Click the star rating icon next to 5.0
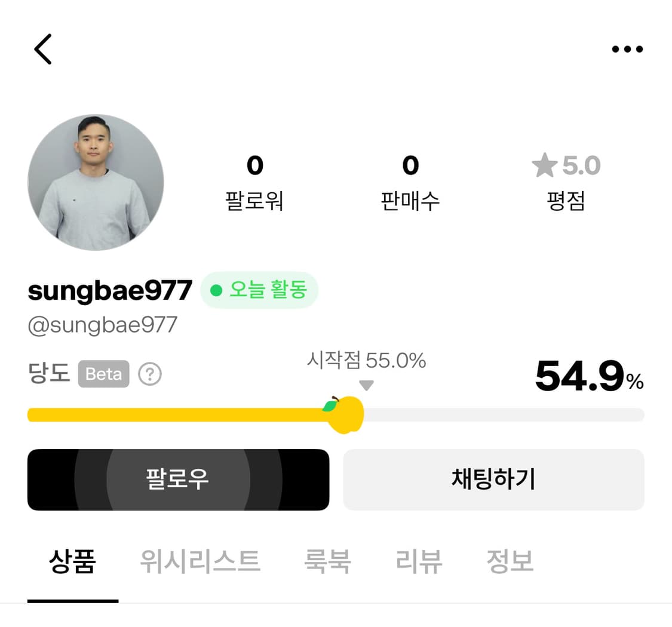The image size is (672, 627). tap(544, 166)
